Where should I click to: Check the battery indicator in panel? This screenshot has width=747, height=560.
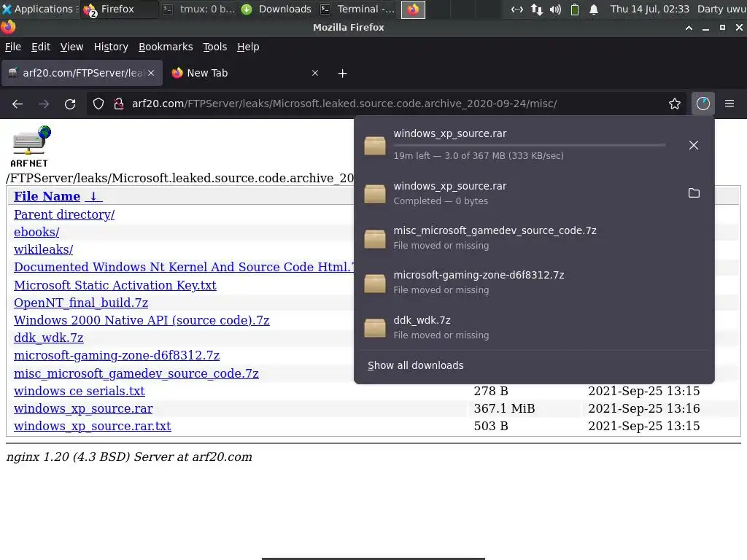tap(575, 9)
